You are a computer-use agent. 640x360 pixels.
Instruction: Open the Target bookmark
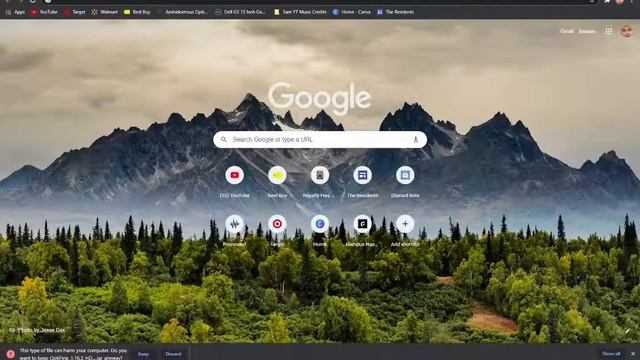75,12
